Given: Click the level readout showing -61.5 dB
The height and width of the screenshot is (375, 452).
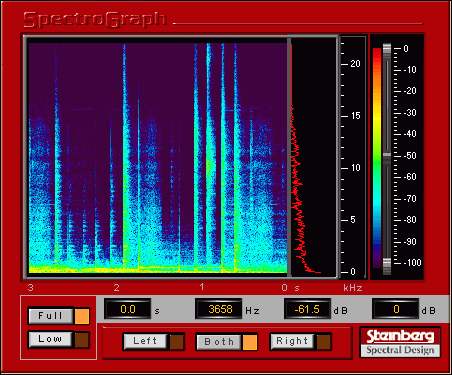Looking at the screenshot, I should [307, 310].
